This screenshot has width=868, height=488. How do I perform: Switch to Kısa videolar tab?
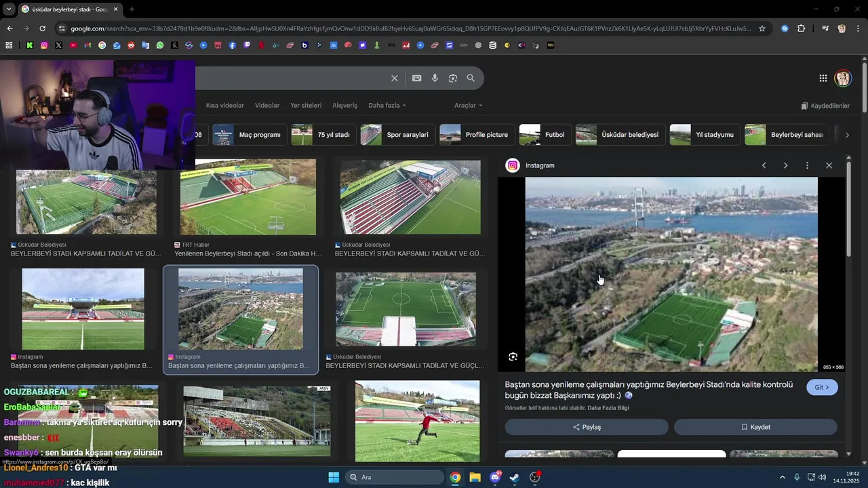[x=225, y=105]
